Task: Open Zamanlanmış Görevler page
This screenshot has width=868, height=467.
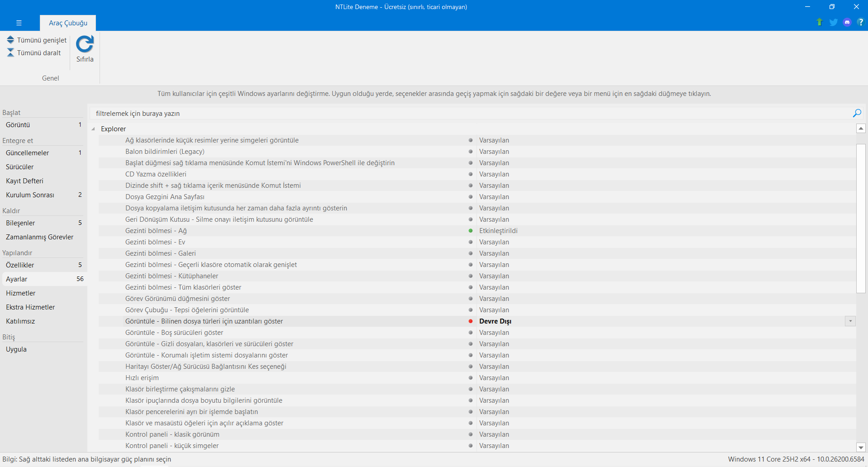Action: tap(43, 237)
